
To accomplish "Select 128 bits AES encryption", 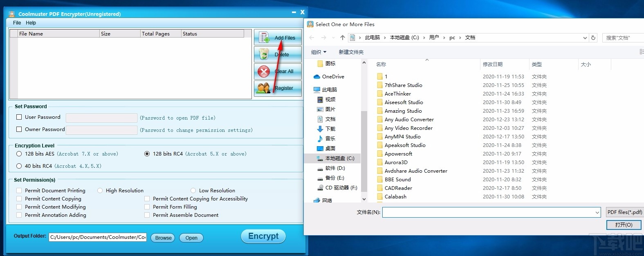I will tap(19, 154).
